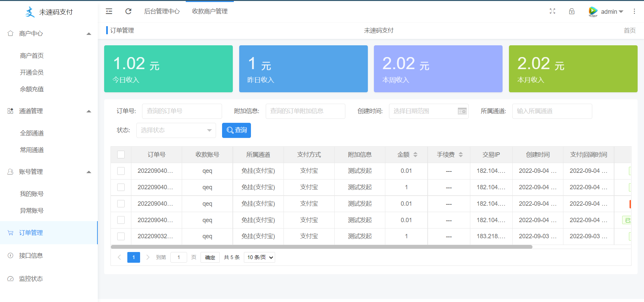
Task: Open 全部通道 sidebar item
Action: 32,133
